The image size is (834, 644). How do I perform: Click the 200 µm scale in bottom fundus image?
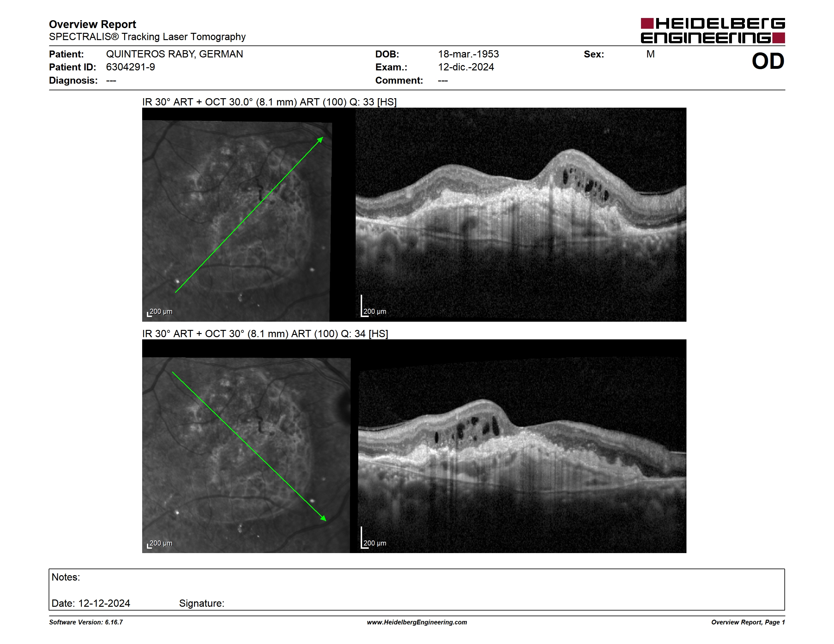(160, 543)
